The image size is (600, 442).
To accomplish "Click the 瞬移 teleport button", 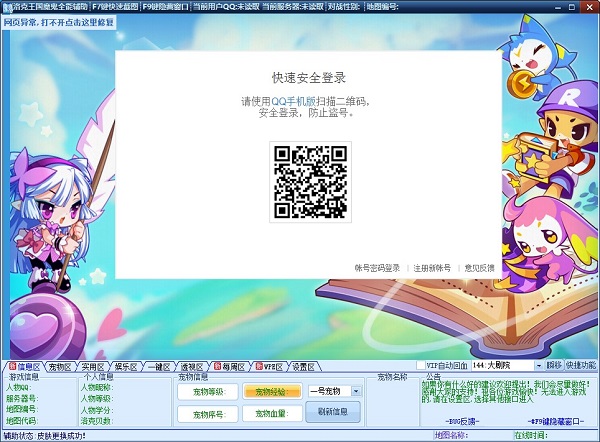I will coord(553,365).
